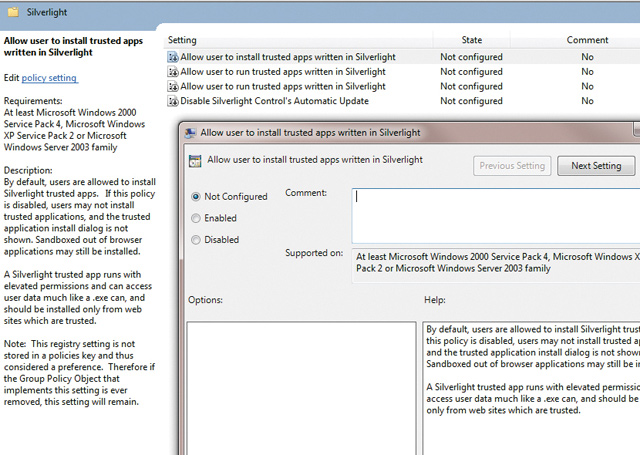
Task: Click 'No' comment cell of install trusted apps row
Action: (587, 57)
